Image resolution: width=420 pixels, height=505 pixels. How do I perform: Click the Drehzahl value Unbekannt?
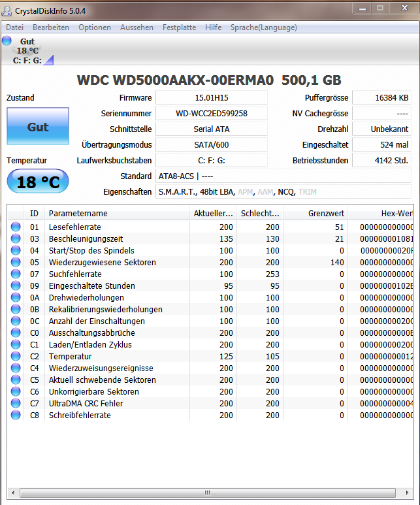click(381, 129)
